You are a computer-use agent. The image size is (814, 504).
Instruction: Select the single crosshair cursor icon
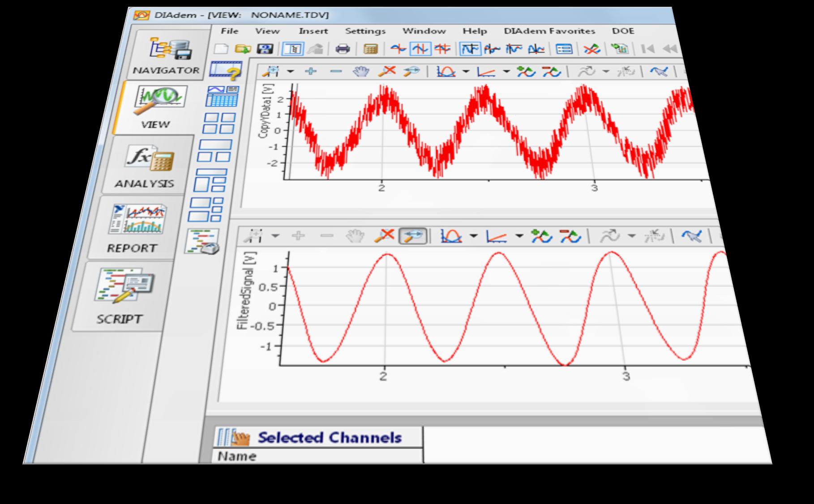point(398,49)
